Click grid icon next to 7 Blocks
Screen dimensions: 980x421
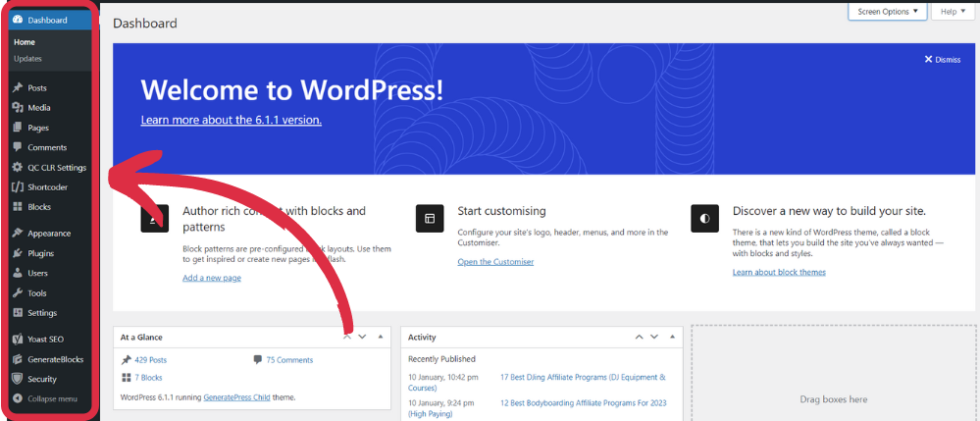(127, 377)
